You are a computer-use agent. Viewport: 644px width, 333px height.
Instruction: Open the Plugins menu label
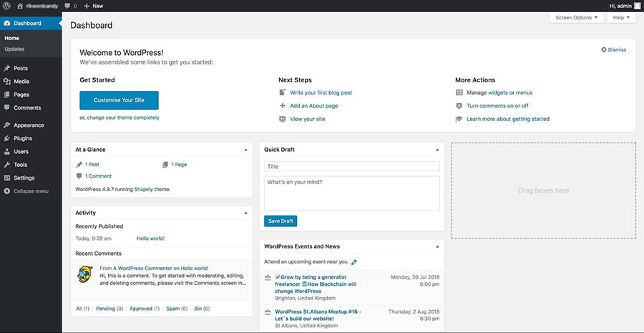coord(23,138)
